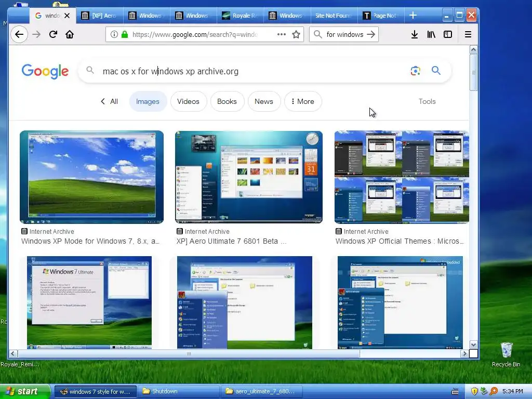Viewport: 532px width, 399px height.
Task: Open 'Windows XP Mode for Windows 7' link
Action: tap(90, 241)
